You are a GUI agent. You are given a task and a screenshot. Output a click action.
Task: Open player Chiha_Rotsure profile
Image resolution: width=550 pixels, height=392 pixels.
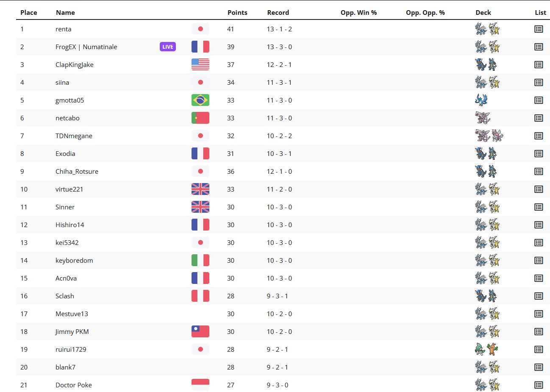point(77,171)
